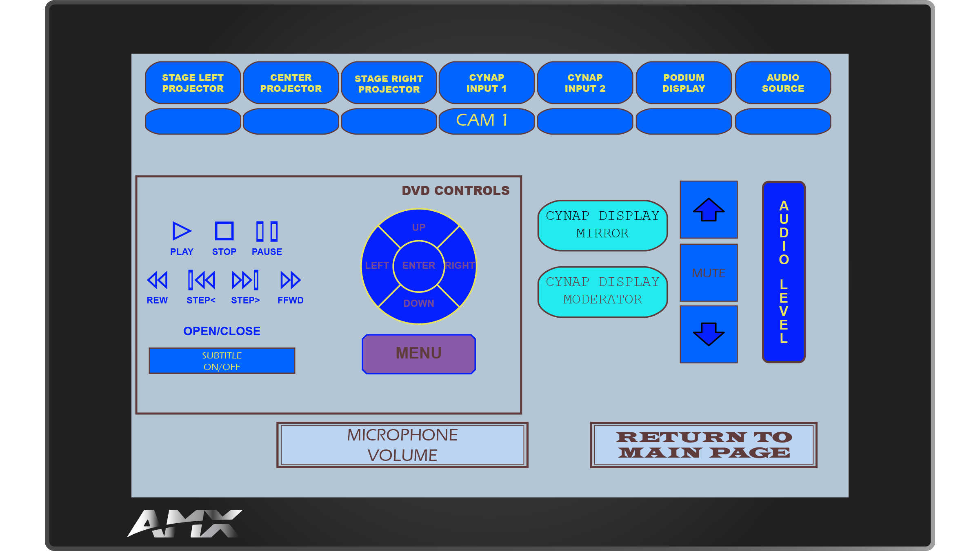Tap the blank source field under STAGE LEFT PROJECTOR
The image size is (980, 551).
(x=193, y=121)
